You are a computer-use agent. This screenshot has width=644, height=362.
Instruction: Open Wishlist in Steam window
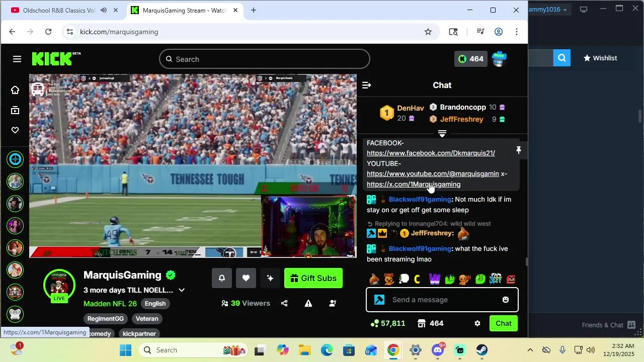pos(600,58)
